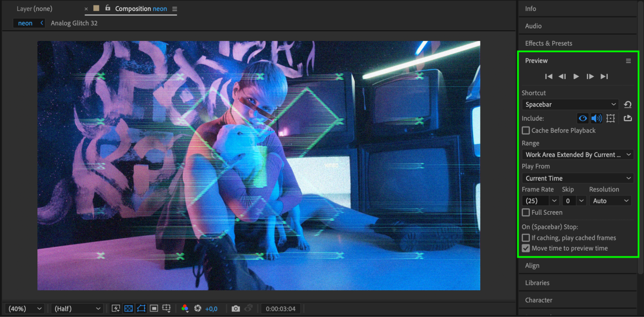
Task: Click the Reset Exposure aperture icon
Action: pos(197,309)
